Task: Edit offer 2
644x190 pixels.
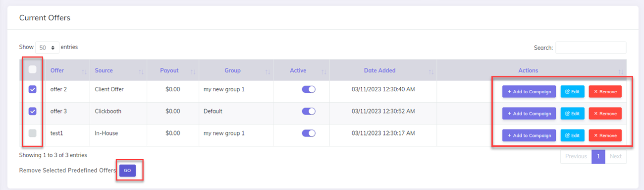Action: coord(572,92)
